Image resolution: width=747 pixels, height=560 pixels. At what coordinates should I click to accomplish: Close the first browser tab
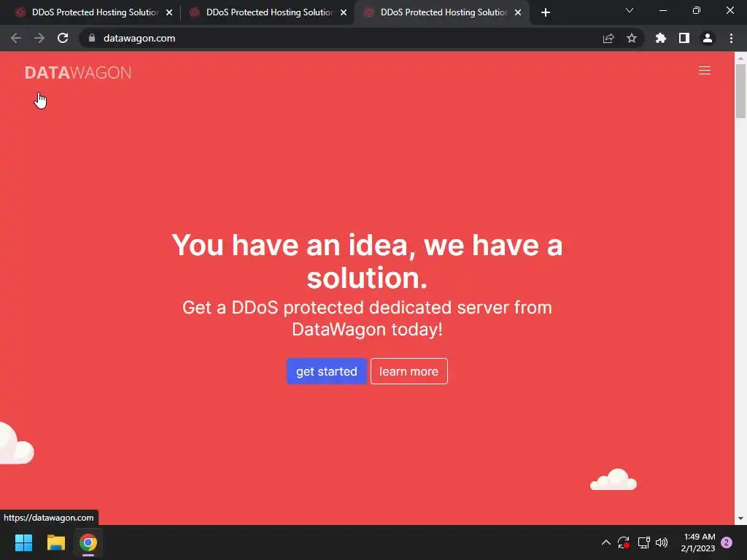click(169, 12)
